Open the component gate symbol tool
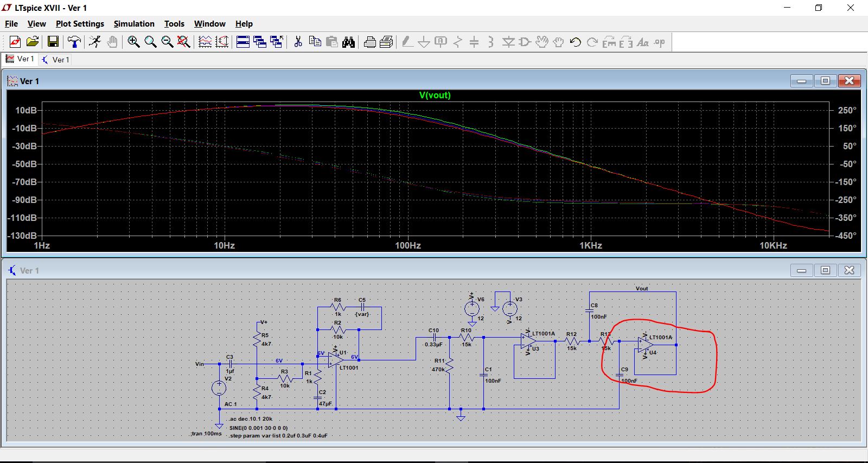Screen dimensions: 868x463 (525, 42)
